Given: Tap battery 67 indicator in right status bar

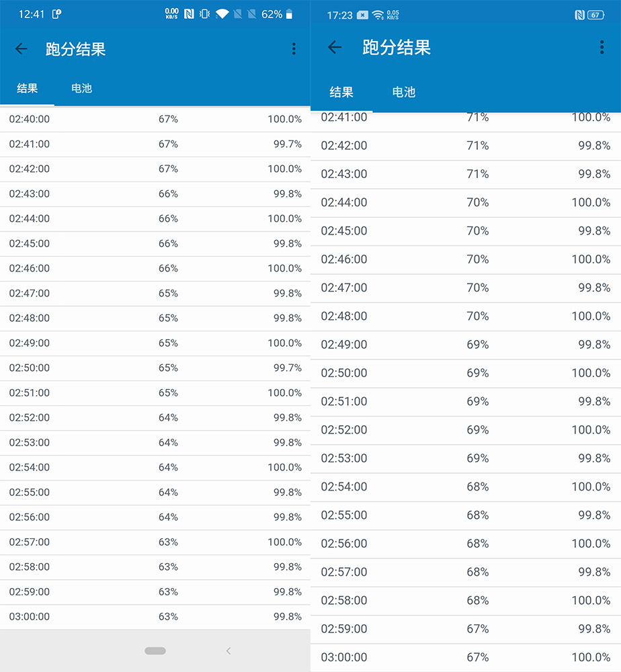Looking at the screenshot, I should (595, 15).
